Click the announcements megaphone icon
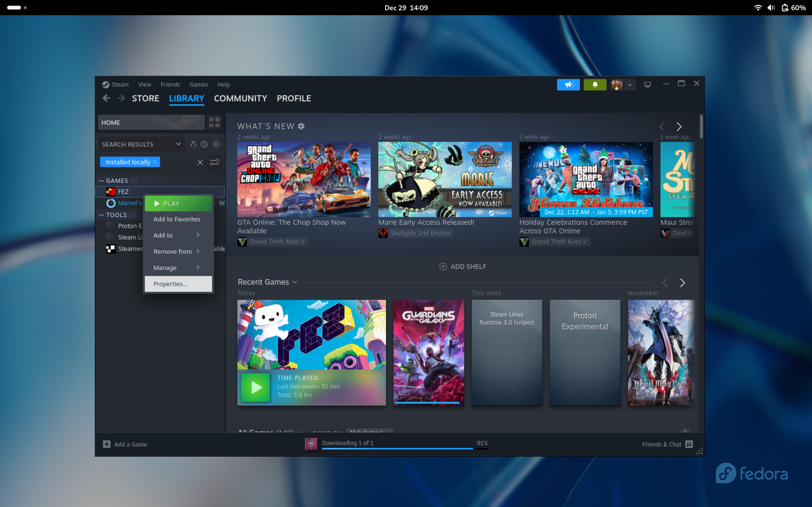 [568, 85]
